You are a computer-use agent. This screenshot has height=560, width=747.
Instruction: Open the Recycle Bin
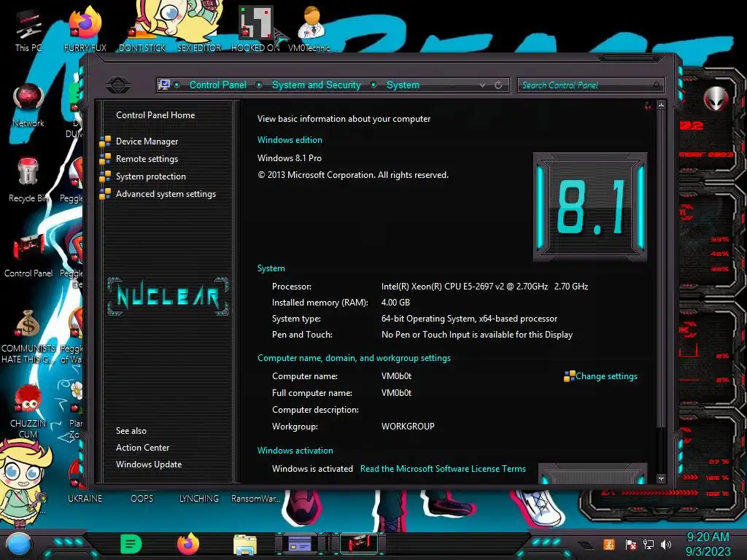[28, 180]
